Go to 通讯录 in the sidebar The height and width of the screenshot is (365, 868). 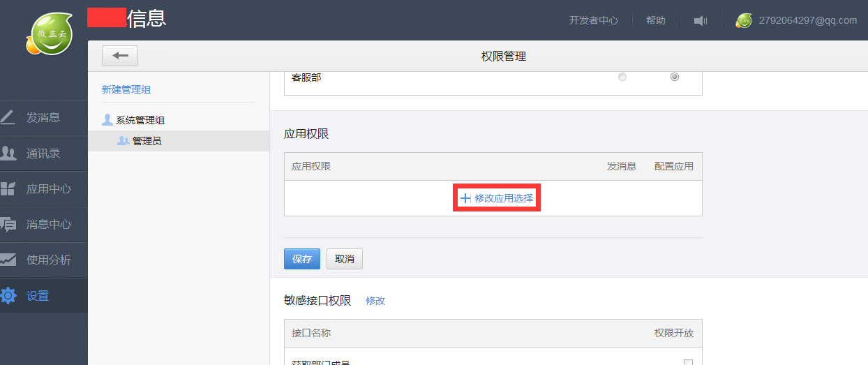(x=44, y=154)
